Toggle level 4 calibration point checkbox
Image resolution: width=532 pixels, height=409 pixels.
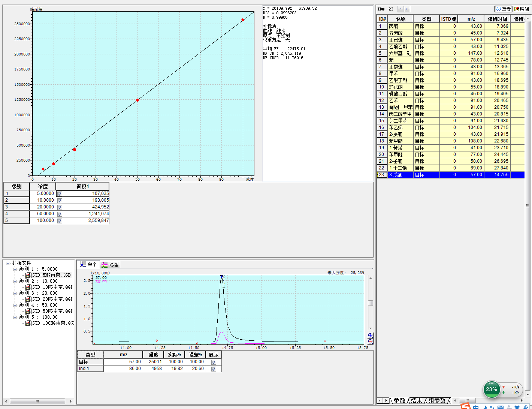tap(60, 214)
